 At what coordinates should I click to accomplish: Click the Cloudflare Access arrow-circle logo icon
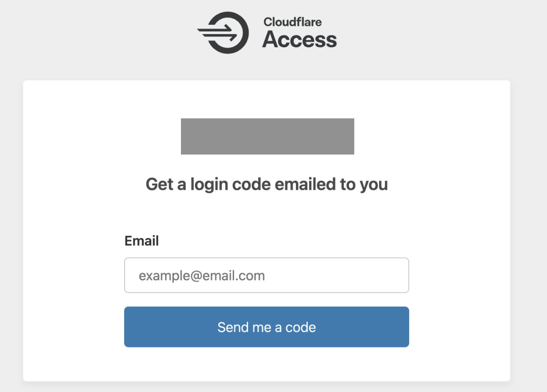pos(223,33)
